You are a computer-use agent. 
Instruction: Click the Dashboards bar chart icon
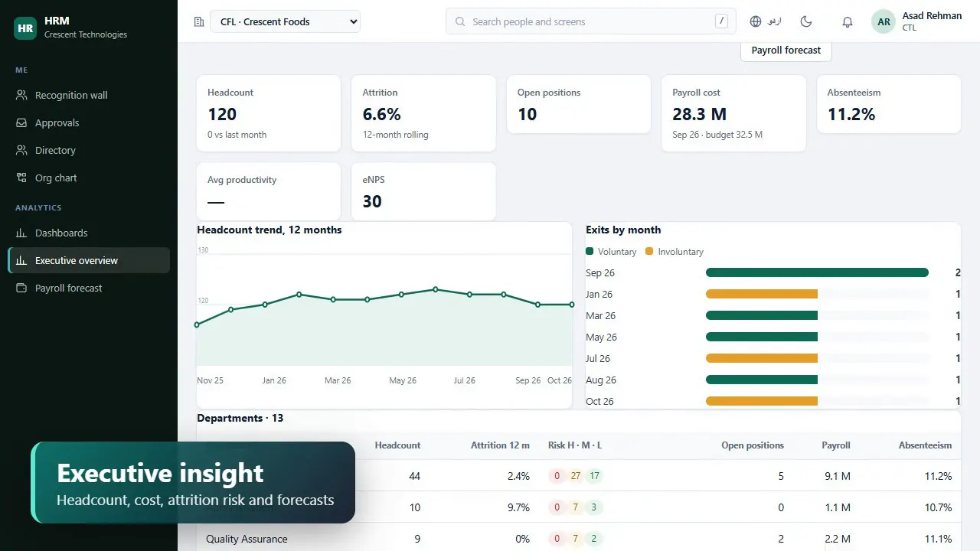tap(21, 233)
